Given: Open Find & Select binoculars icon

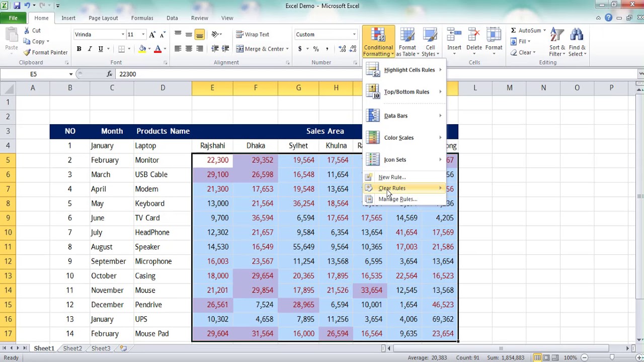Looking at the screenshot, I should click(x=577, y=35).
